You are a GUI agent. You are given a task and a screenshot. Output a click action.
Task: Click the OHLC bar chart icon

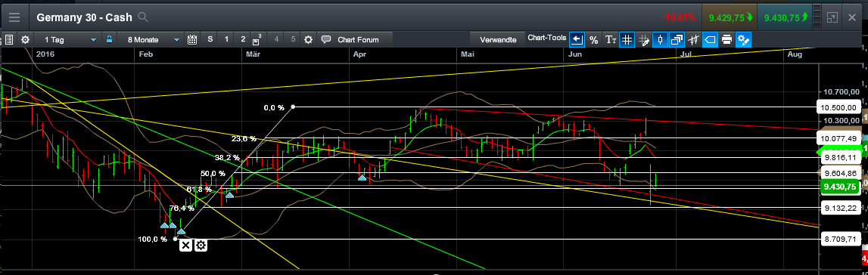point(694,40)
